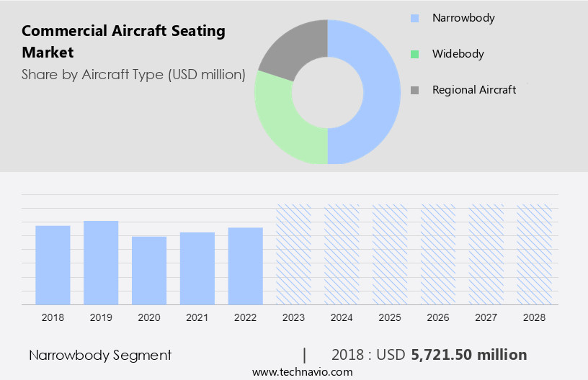Select the 2019 bar, the tallest solid bar
This screenshot has height=380, width=588.
pos(101,263)
